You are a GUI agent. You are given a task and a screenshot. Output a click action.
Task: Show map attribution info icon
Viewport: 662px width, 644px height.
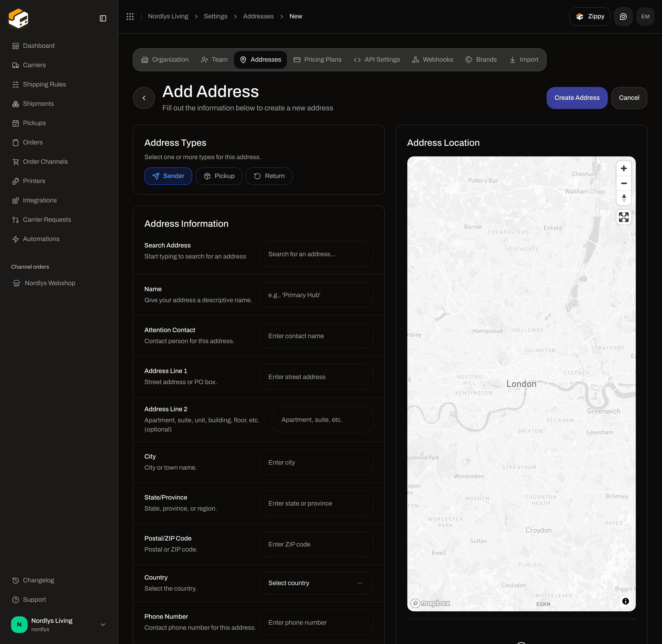coord(625,601)
